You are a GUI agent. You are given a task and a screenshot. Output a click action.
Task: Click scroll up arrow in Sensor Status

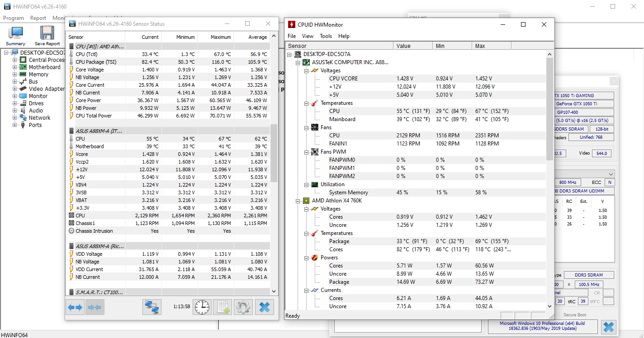click(274, 37)
